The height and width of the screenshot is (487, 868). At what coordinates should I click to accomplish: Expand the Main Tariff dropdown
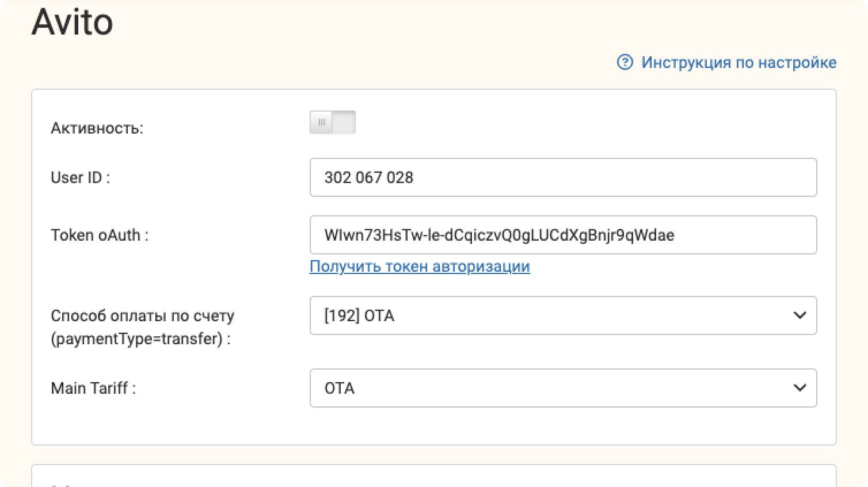(x=563, y=388)
